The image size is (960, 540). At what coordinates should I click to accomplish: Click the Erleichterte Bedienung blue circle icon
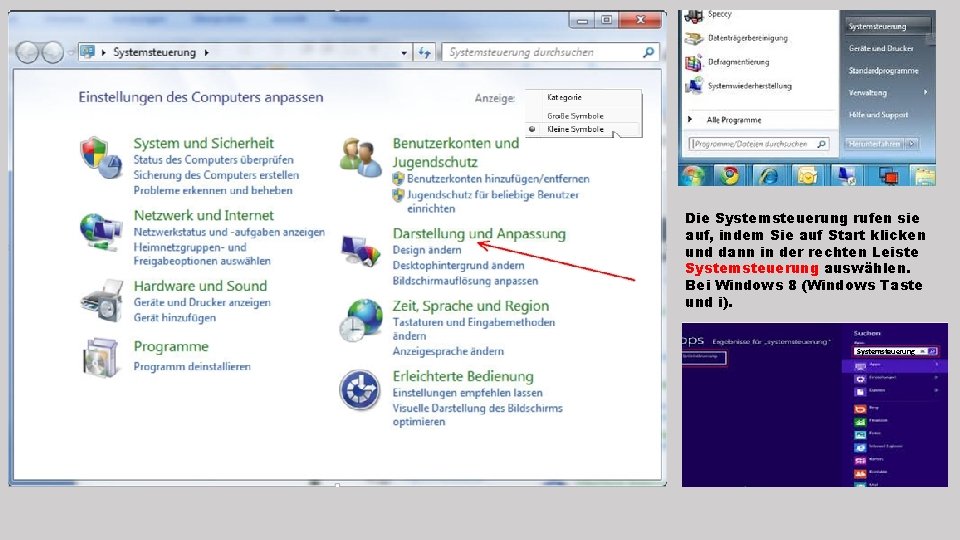click(360, 390)
